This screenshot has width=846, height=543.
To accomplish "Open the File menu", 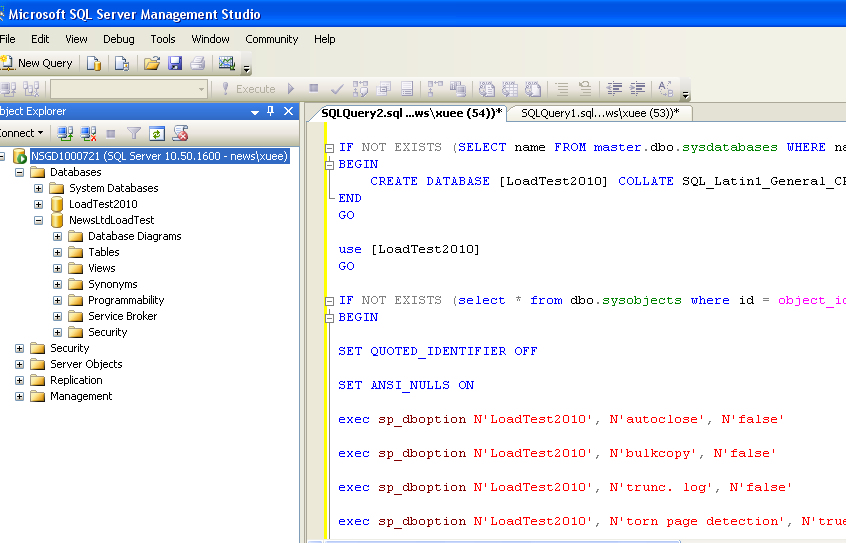I will (8, 39).
